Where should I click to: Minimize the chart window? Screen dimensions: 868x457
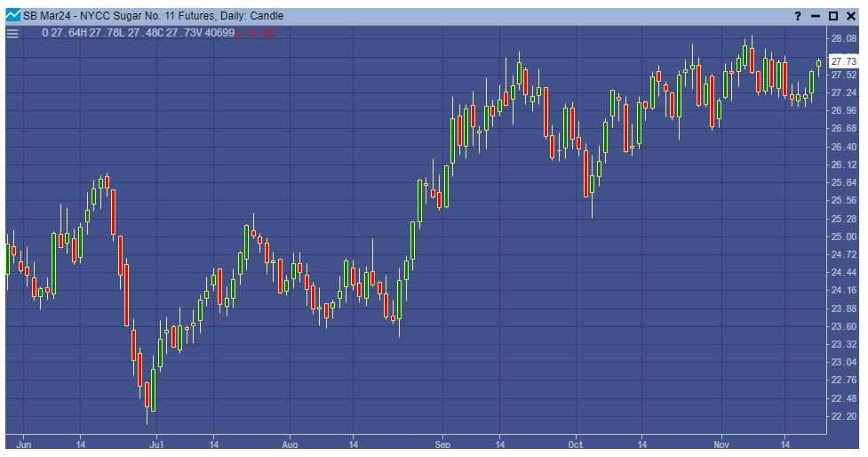click(x=815, y=16)
